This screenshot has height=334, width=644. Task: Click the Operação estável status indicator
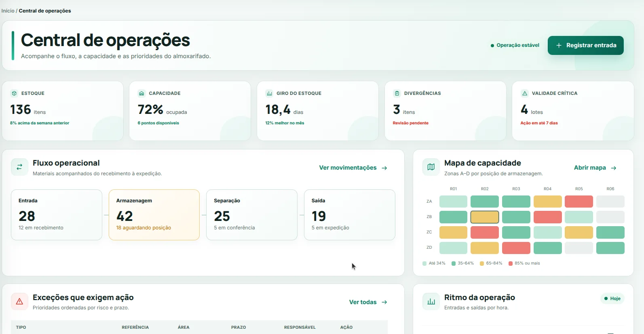pos(515,45)
